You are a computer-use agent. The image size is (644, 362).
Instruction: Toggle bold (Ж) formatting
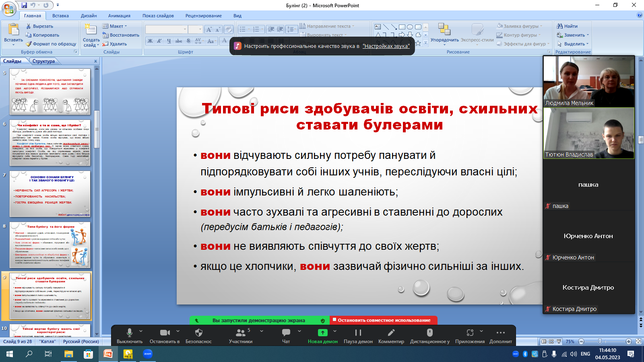pos(150,41)
